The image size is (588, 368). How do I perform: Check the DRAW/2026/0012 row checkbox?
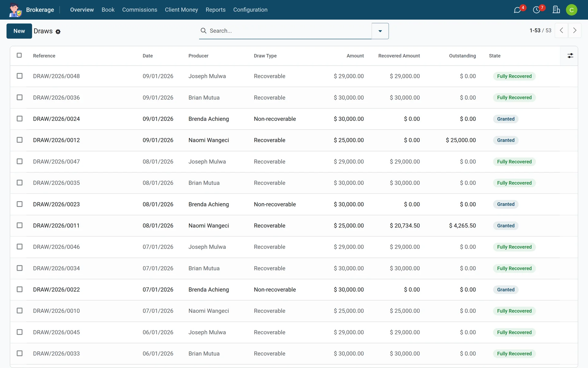click(x=20, y=140)
